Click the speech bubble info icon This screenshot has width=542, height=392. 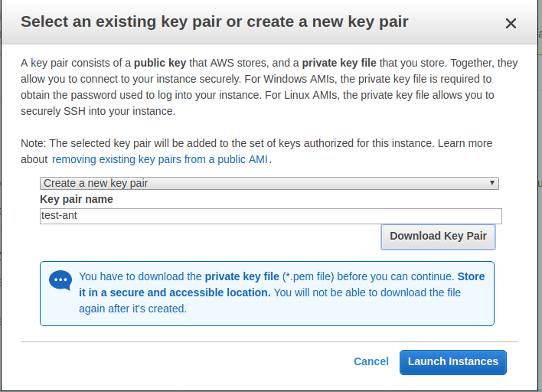(60, 280)
